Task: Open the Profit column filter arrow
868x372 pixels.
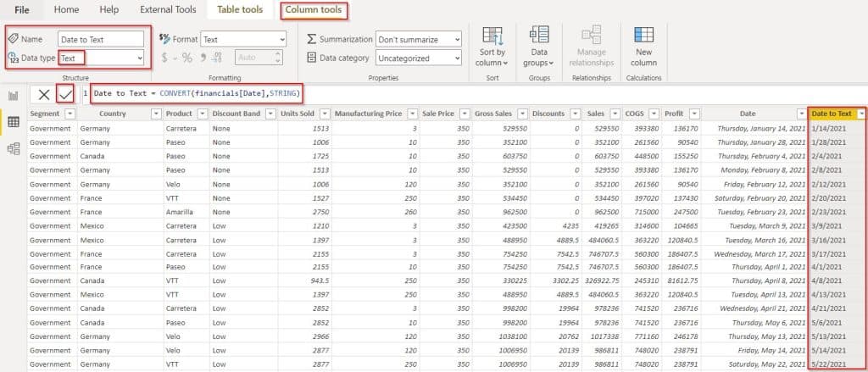Action: pyautogui.click(x=694, y=114)
